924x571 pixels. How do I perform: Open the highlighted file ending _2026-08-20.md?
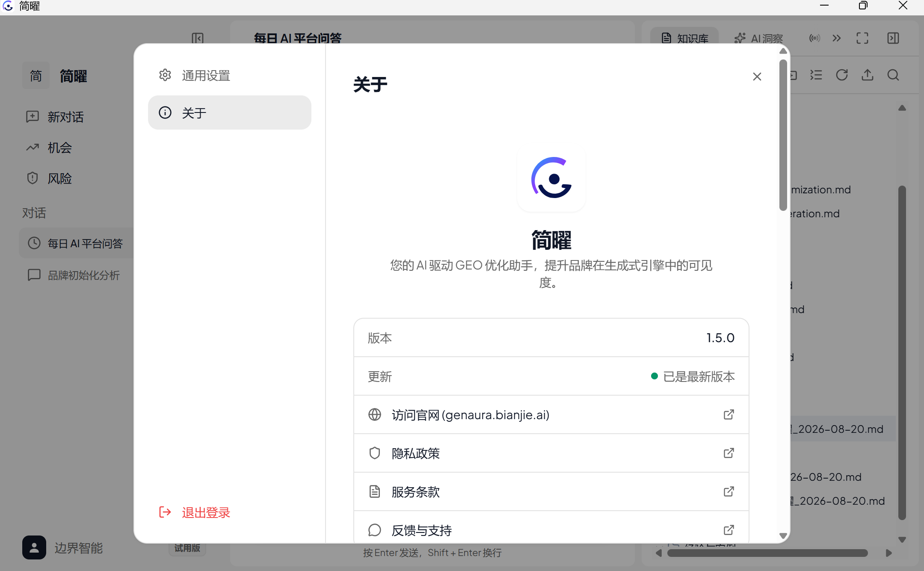[843, 429]
